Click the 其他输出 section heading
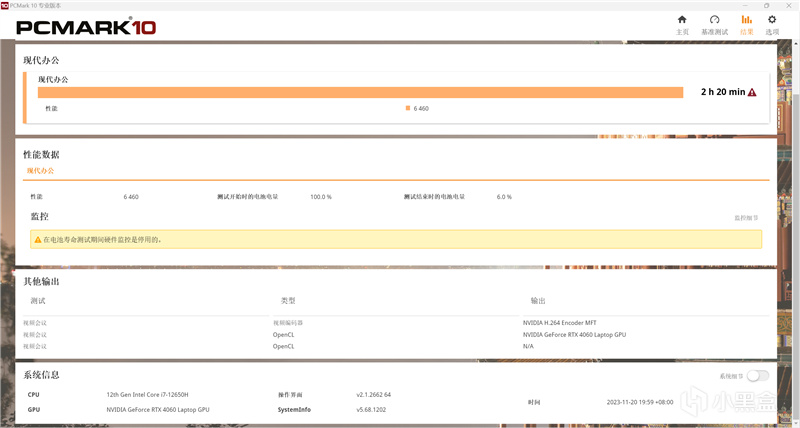This screenshot has height=428, width=800. (x=41, y=282)
